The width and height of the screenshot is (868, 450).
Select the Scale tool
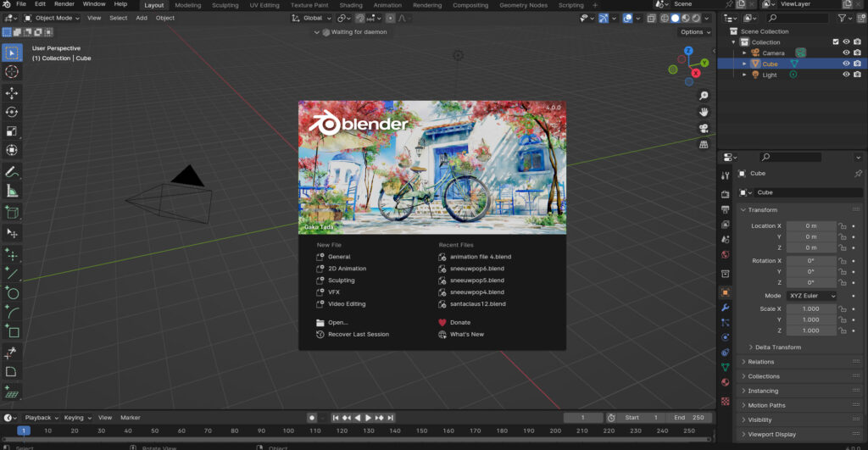coord(12,131)
